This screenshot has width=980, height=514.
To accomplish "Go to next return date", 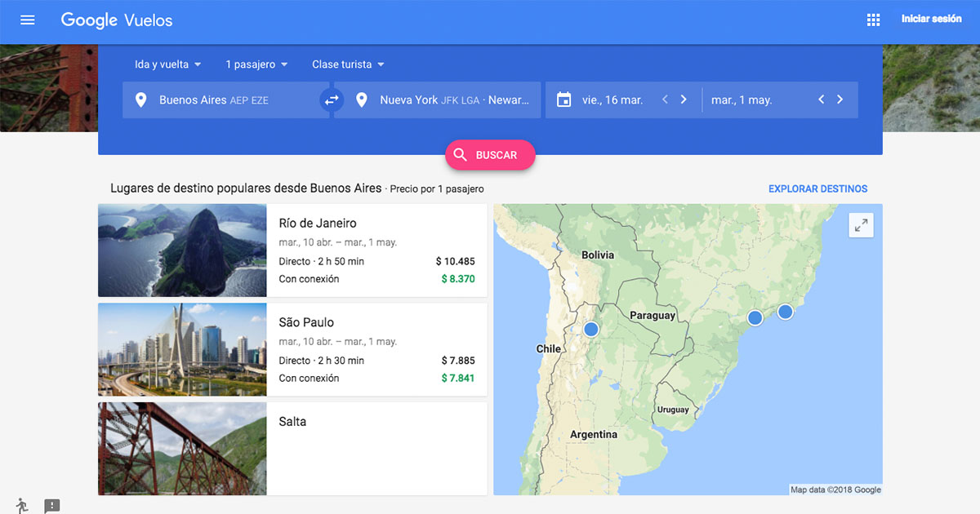I will (x=840, y=100).
